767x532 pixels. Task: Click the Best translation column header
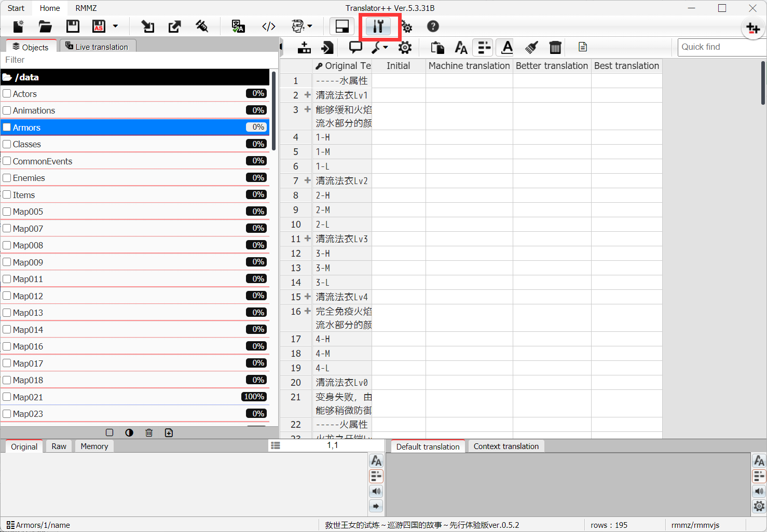click(626, 66)
